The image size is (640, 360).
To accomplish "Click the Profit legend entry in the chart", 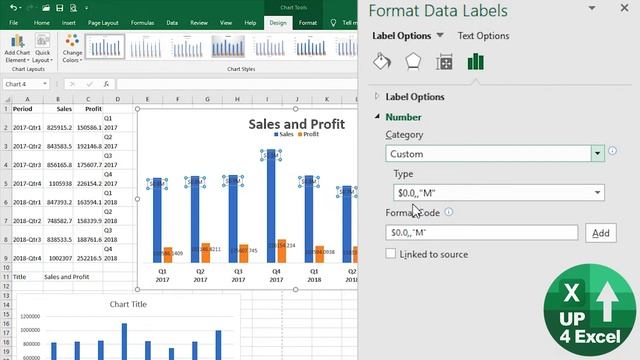I will click(x=308, y=134).
